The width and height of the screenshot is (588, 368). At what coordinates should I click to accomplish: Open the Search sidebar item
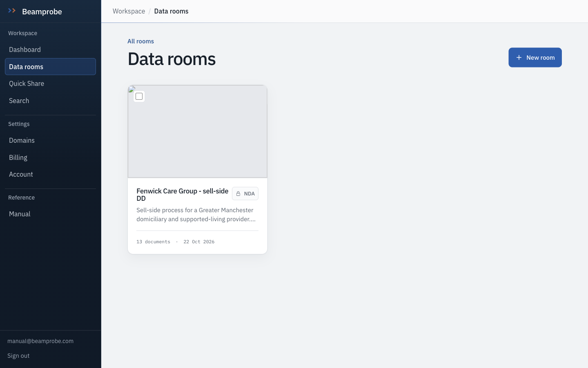point(50,101)
